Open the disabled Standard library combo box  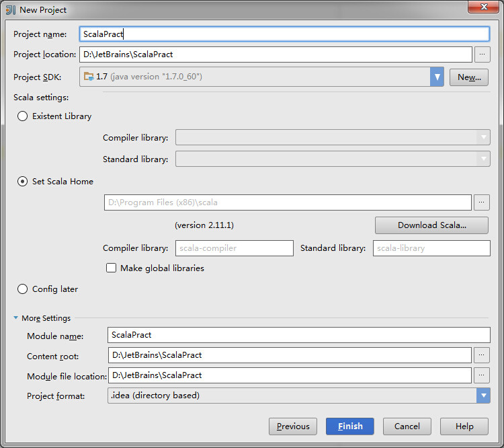[x=333, y=159]
